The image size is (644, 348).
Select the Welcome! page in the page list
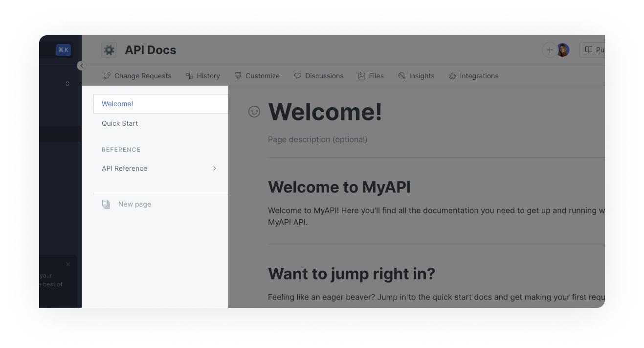pos(117,104)
